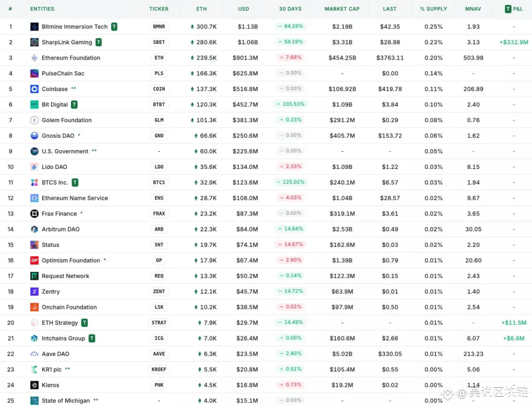Click the Golem Foundation logo icon
Viewport: 532px width, 406px height.
coord(34,120)
